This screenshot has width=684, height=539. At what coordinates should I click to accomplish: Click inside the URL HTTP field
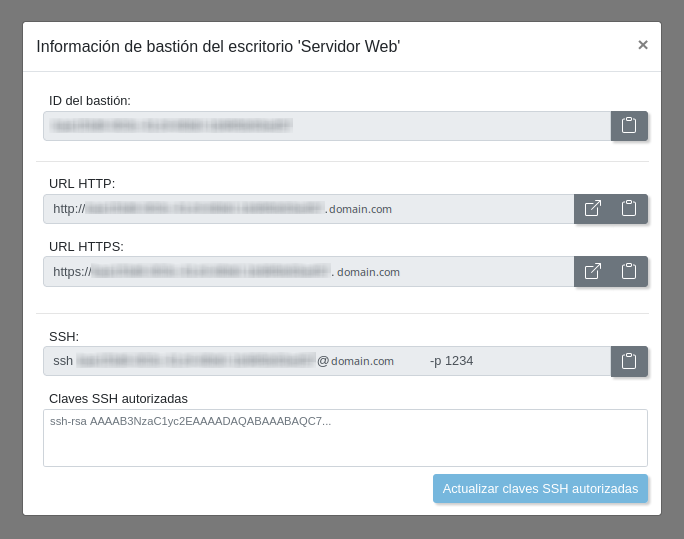308,209
